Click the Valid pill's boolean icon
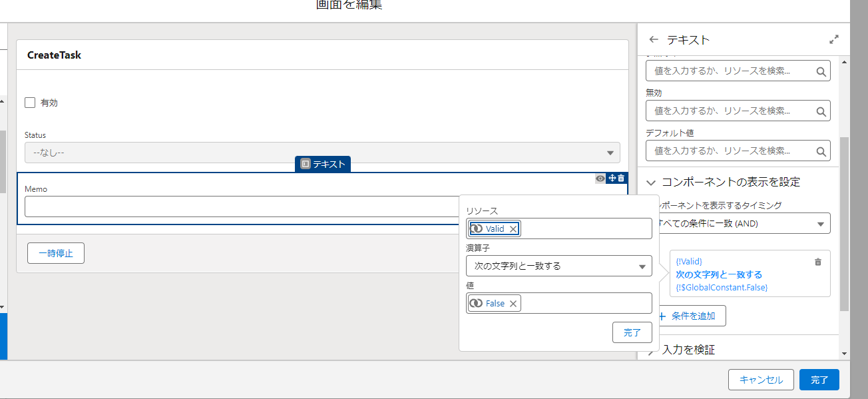 pyautogui.click(x=477, y=228)
